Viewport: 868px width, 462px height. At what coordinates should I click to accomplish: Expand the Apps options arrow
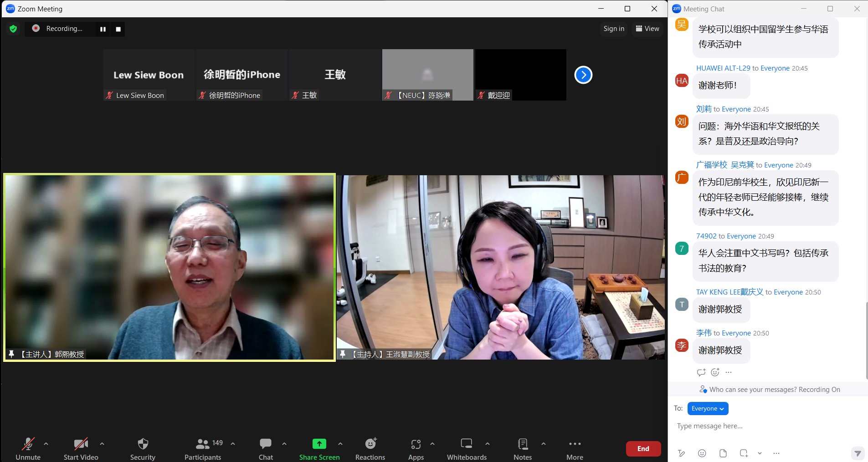(x=432, y=444)
